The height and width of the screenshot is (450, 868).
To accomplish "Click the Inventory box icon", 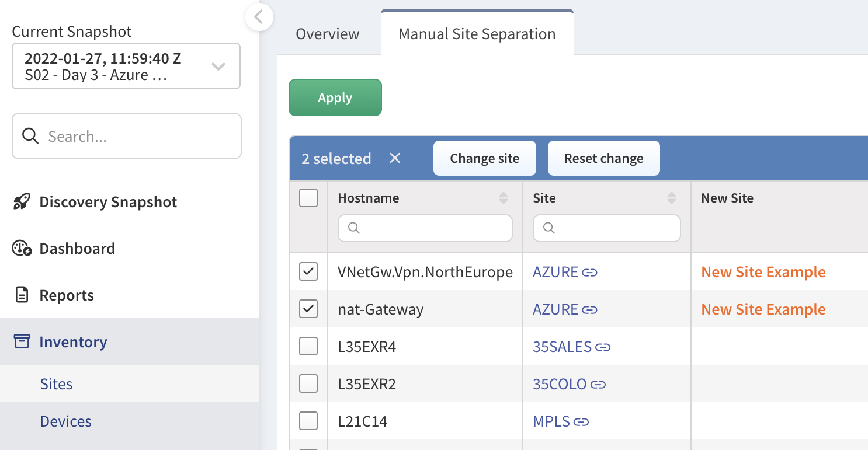I will 22,342.
